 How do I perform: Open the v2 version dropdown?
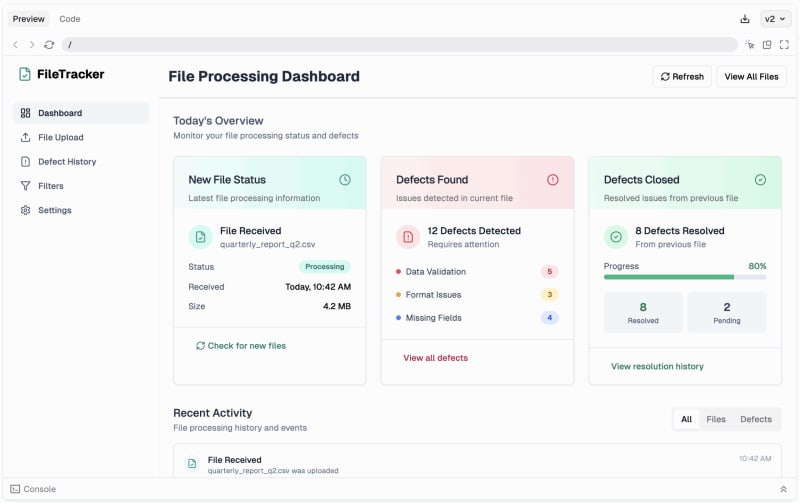click(x=774, y=19)
